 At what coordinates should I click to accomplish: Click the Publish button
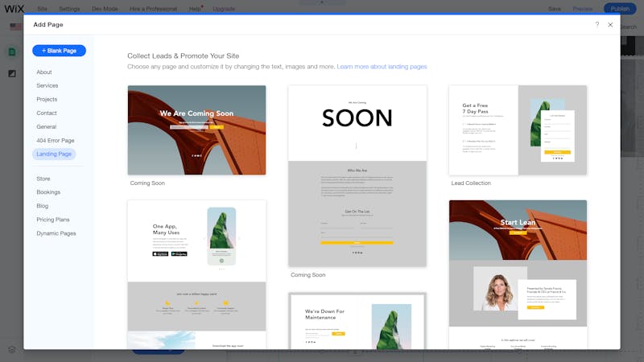point(620,9)
